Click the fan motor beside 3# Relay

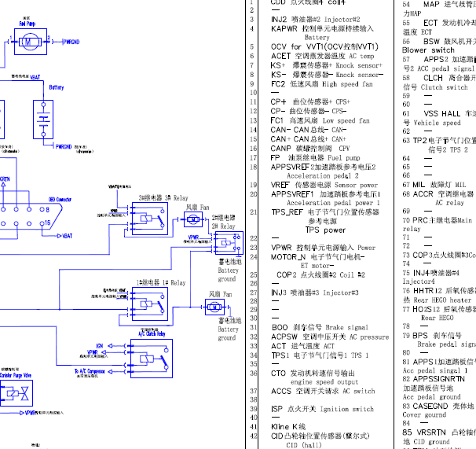click(x=193, y=219)
